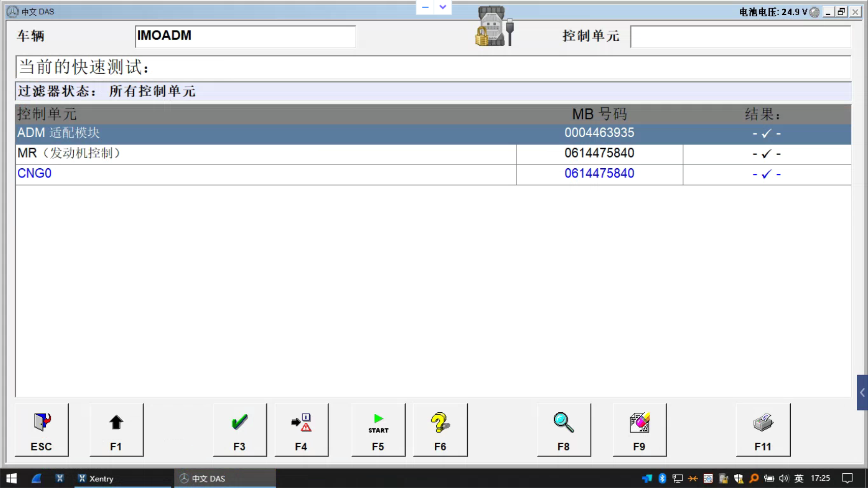This screenshot has height=488, width=868.
Task: Click the battery voltage indicator light
Action: 815,12
